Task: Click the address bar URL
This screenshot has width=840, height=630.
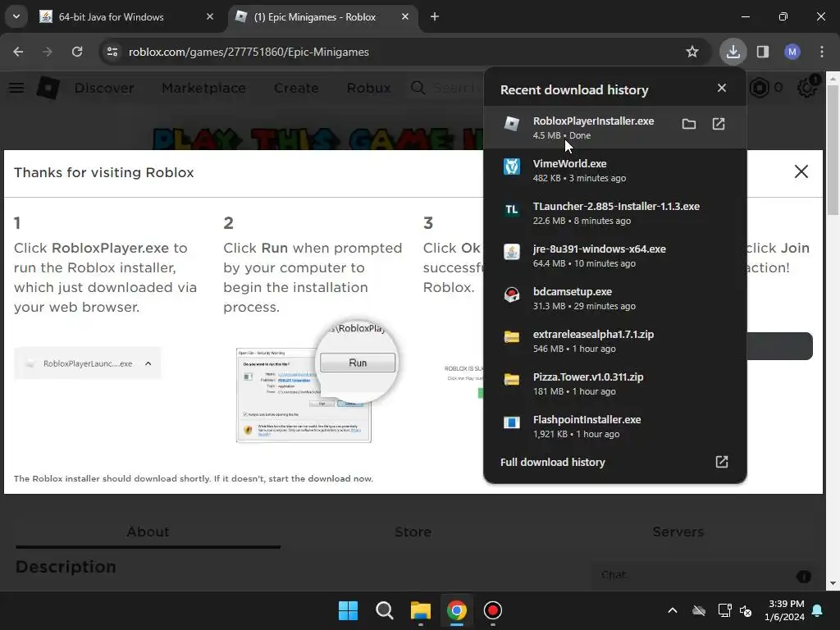Action: point(249,52)
